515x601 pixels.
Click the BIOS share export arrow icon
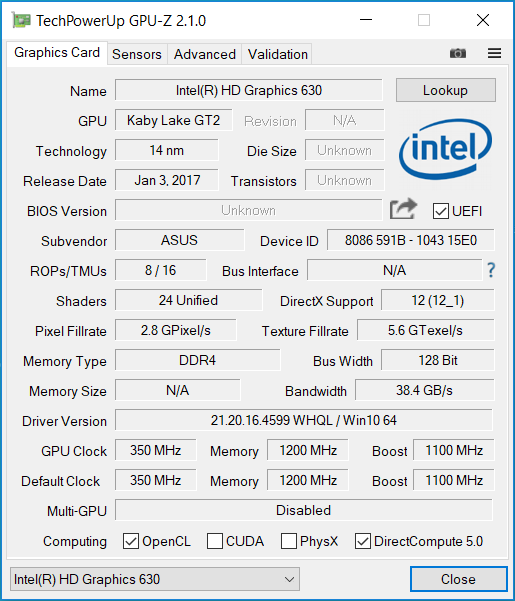(403, 209)
